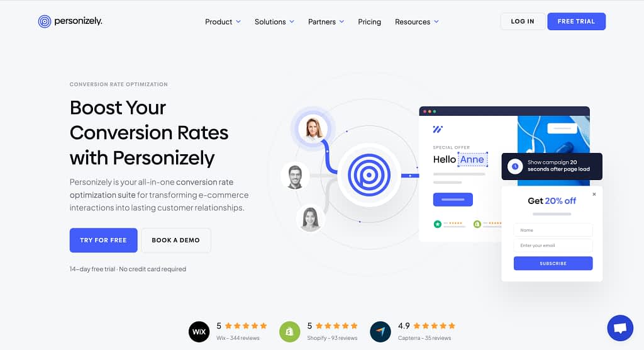Expand the Solutions dropdown chevron

point(292,21)
